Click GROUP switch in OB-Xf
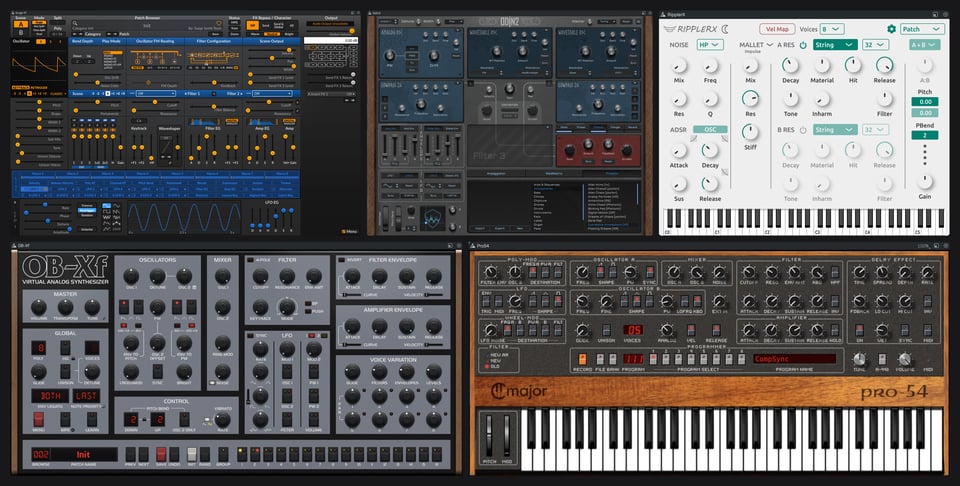This screenshot has height=486, width=960. tap(223, 454)
